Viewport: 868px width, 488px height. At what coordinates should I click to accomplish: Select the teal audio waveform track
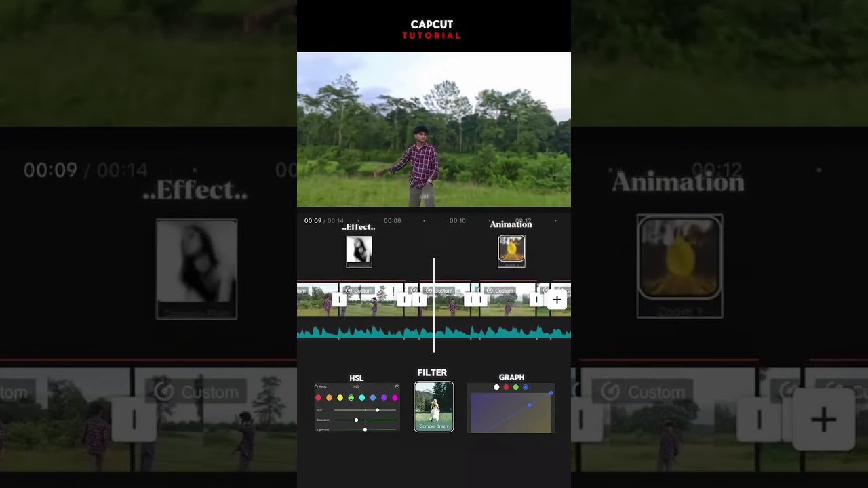point(434,332)
